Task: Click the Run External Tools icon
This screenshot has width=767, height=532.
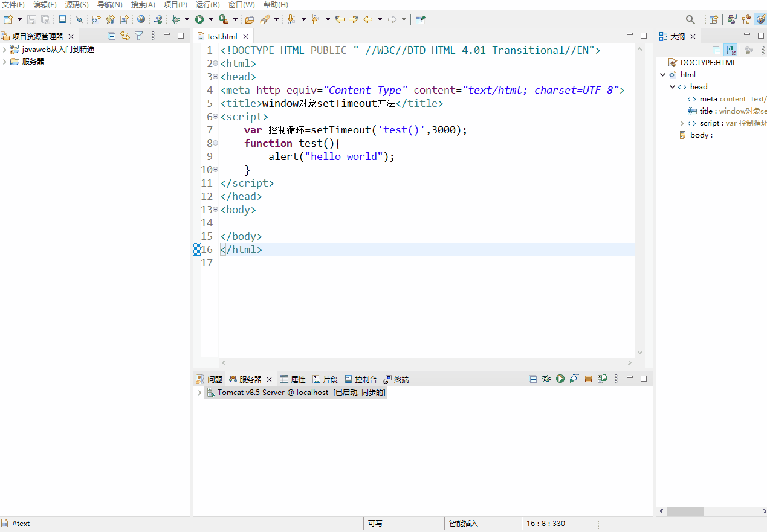Action: click(224, 19)
